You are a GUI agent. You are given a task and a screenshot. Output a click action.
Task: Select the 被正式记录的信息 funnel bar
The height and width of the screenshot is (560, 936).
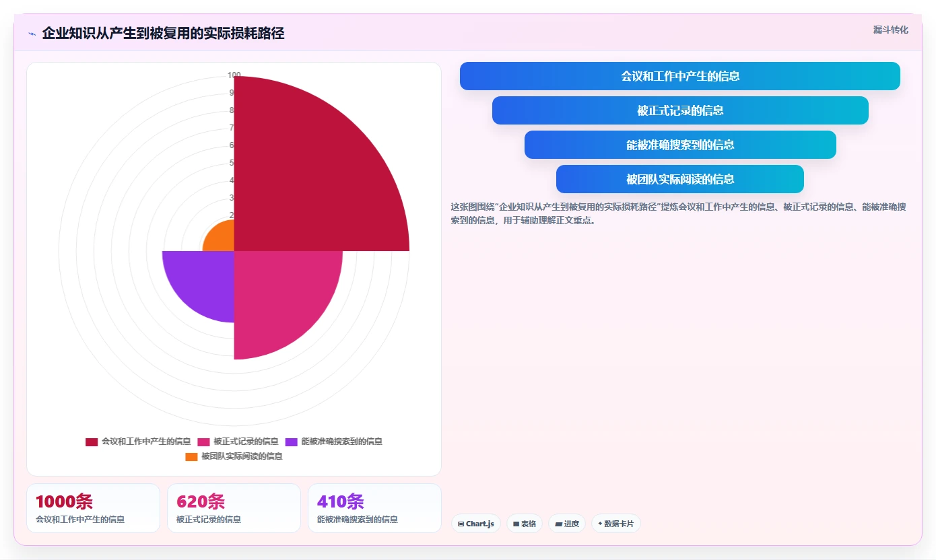click(680, 110)
